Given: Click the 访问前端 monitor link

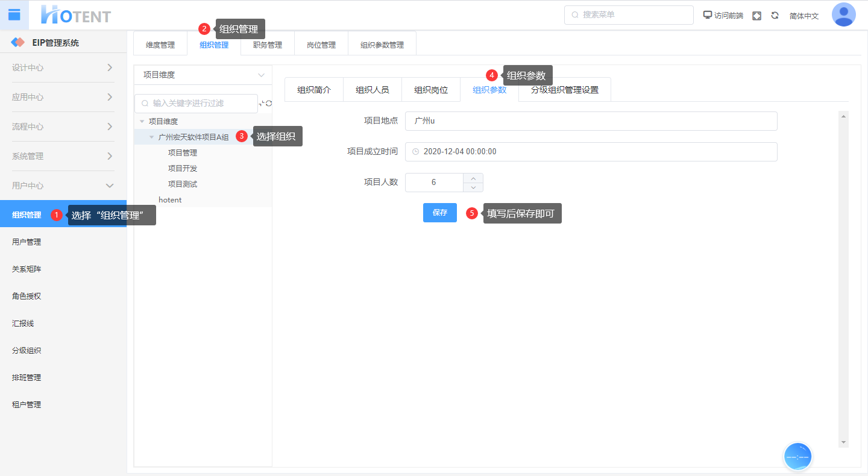Looking at the screenshot, I should pyautogui.click(x=723, y=16).
